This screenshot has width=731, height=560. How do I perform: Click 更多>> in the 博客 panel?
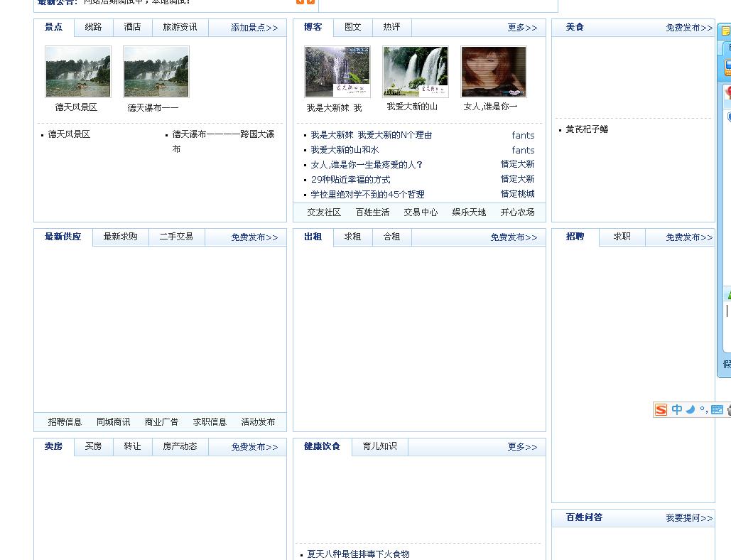click(x=522, y=28)
